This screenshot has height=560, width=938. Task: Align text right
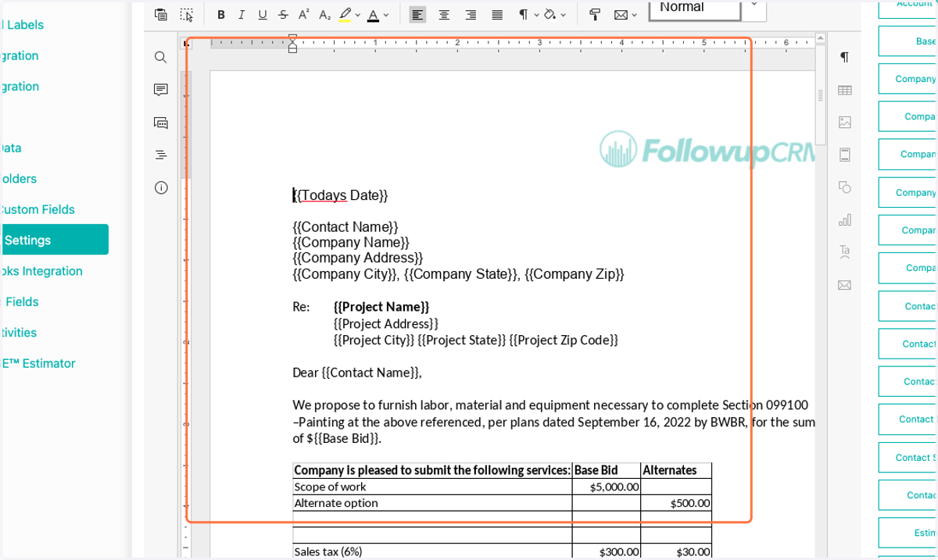471,15
